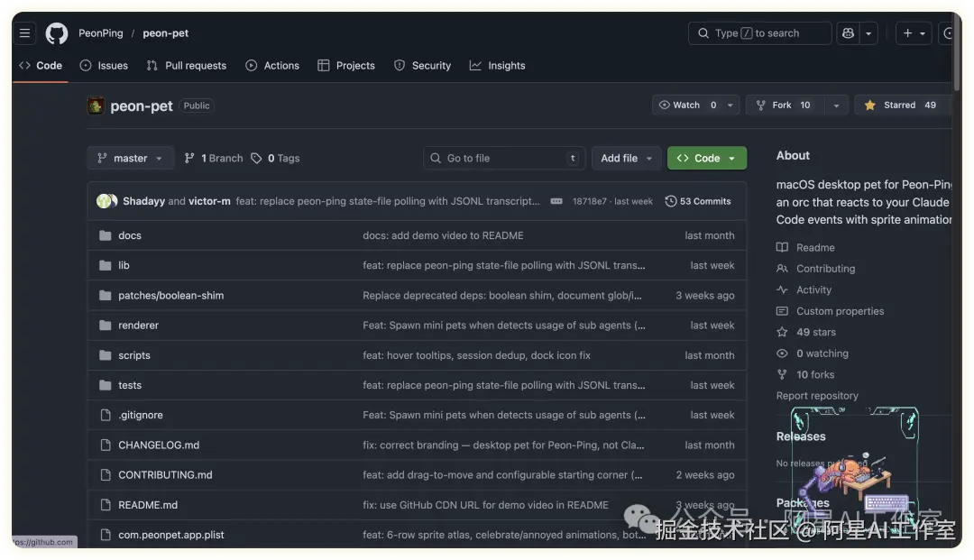Open commit hash 18718e7
Viewport: 974px width, 560px height.
[590, 201]
